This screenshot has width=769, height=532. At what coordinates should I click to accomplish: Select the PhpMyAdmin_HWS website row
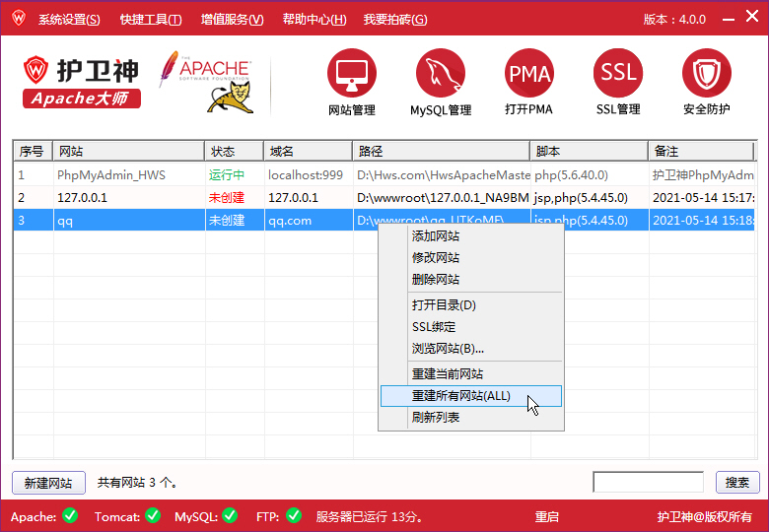[110, 175]
